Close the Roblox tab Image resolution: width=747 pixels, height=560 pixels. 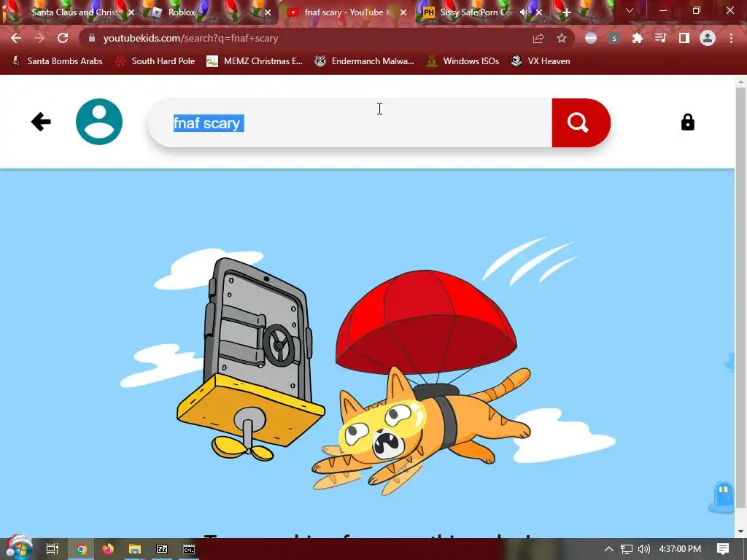(x=268, y=13)
